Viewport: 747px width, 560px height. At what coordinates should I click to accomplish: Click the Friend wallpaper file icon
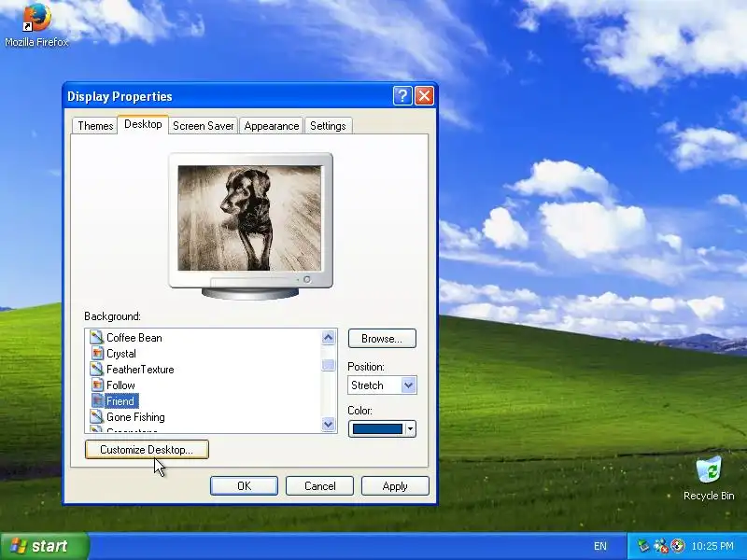click(97, 401)
